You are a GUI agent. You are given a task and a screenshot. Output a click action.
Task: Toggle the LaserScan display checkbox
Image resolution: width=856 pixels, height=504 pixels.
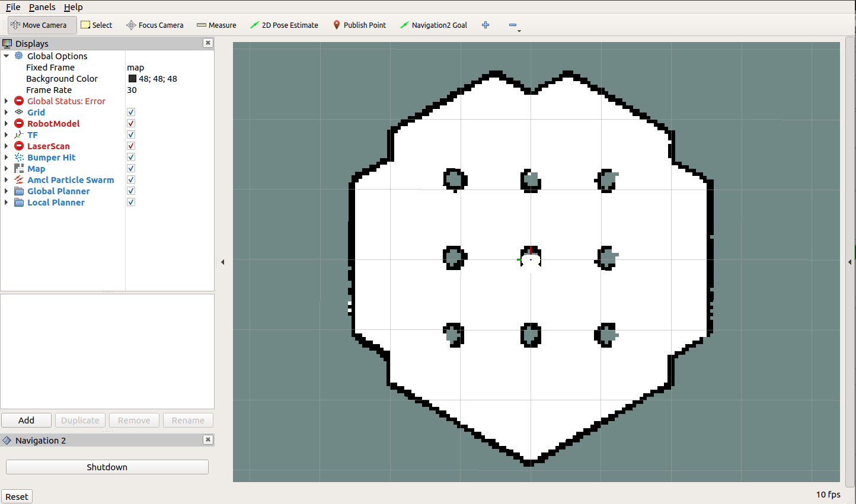click(131, 146)
